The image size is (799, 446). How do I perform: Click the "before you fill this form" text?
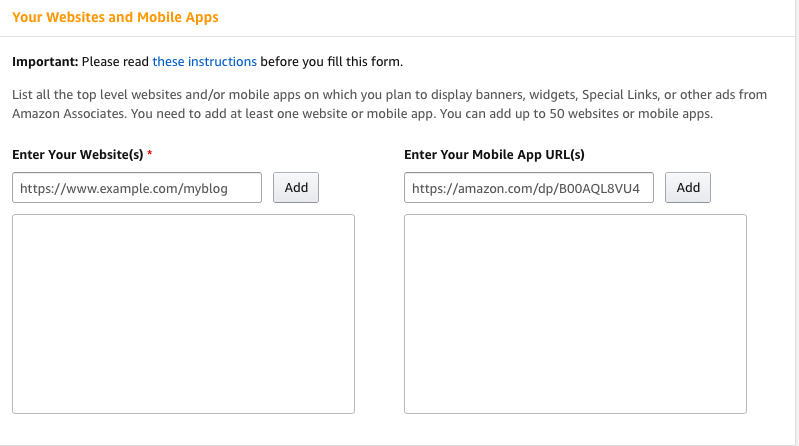coord(331,62)
